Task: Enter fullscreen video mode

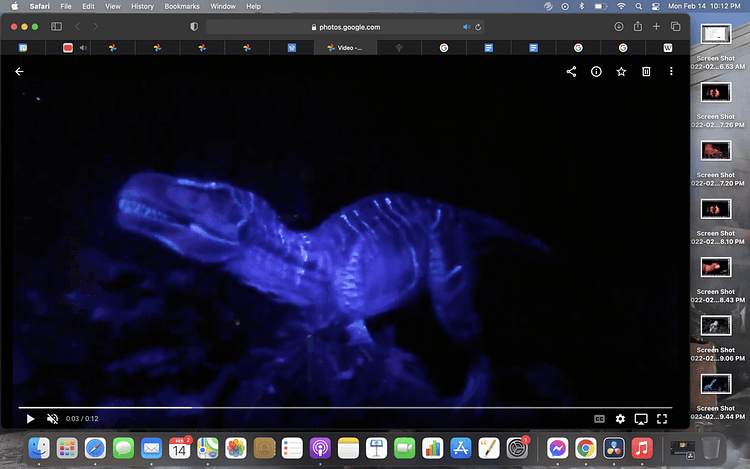Action: [x=662, y=419]
